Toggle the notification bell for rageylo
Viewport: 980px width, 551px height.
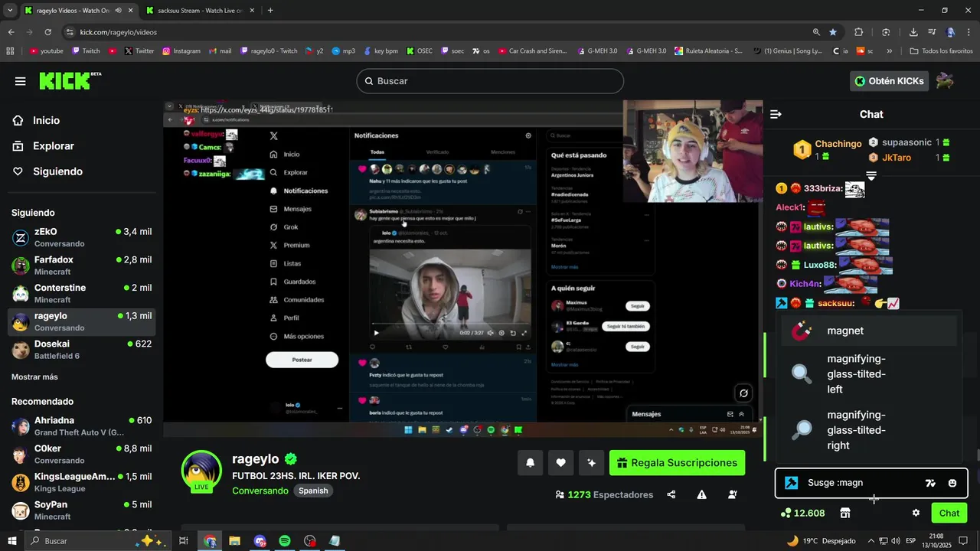(x=530, y=463)
